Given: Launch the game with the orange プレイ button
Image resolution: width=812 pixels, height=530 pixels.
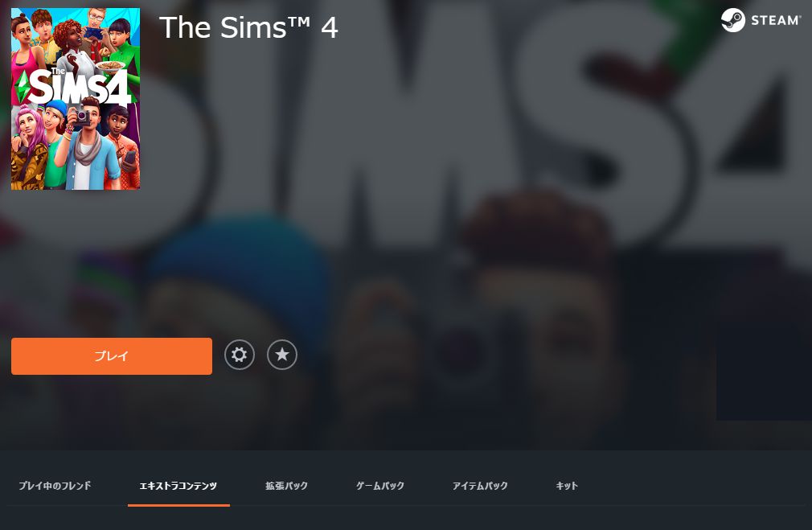Looking at the screenshot, I should [112, 356].
